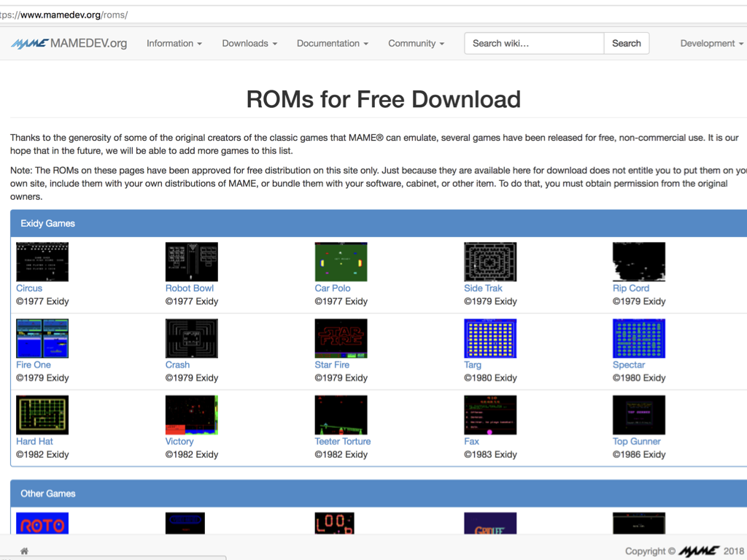The width and height of the screenshot is (747, 560).
Task: Expand the Community dropdown menu
Action: tap(417, 43)
